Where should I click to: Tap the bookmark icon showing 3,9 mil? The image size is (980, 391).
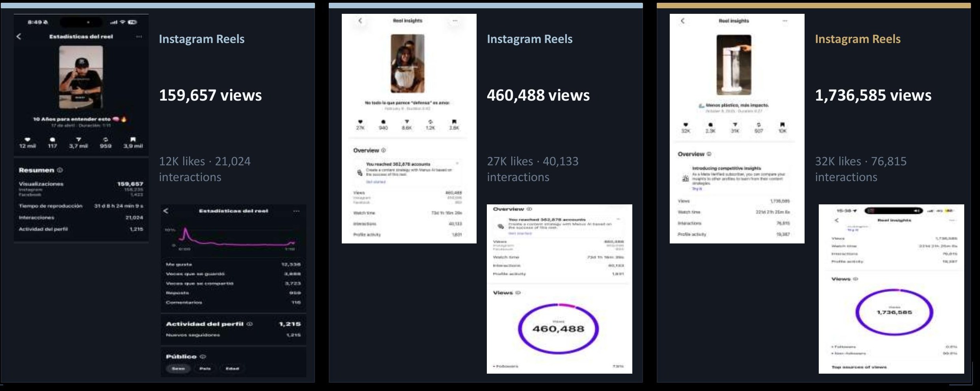point(133,139)
